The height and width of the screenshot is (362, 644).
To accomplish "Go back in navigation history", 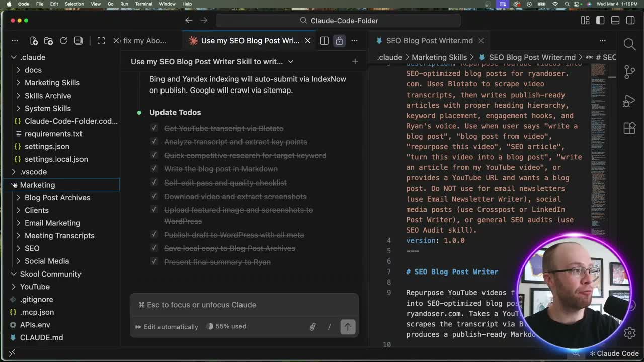I will [x=189, y=21].
